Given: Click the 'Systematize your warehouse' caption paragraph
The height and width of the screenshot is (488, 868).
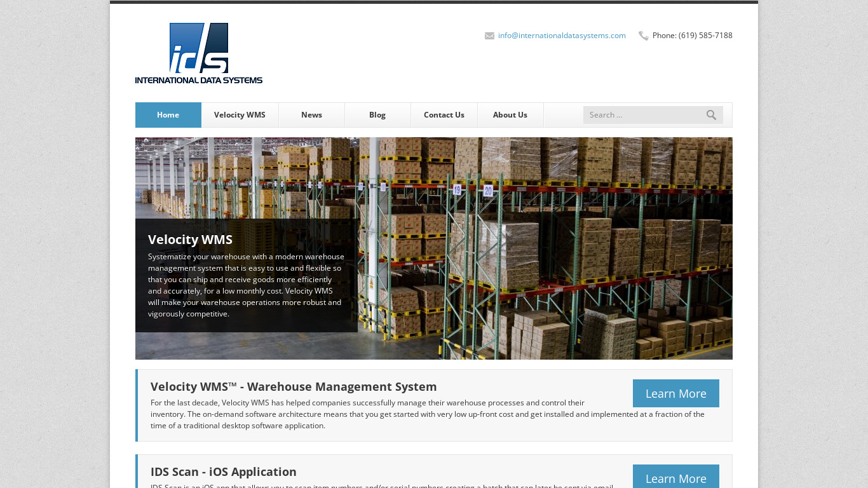Looking at the screenshot, I should click(246, 285).
